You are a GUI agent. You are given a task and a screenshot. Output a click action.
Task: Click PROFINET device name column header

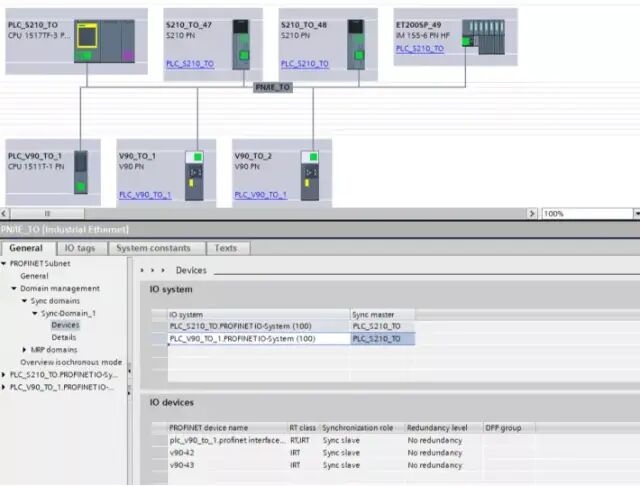click(x=227, y=428)
